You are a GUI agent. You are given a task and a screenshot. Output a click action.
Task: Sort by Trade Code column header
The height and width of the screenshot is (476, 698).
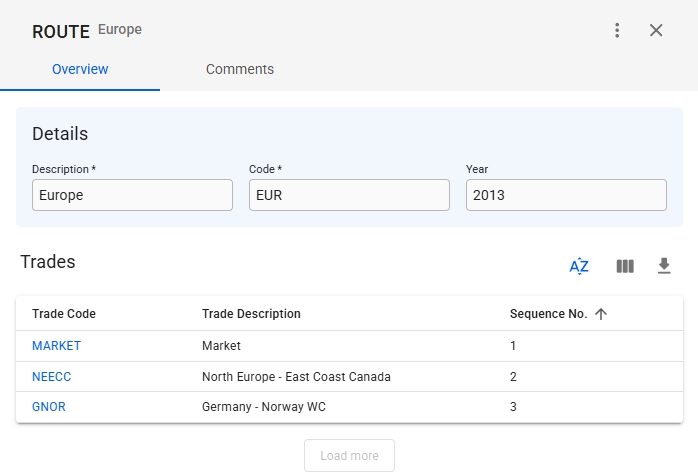tap(64, 314)
